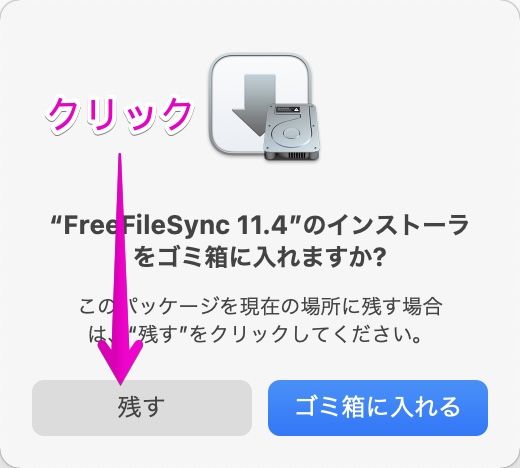Screen dimensions: 520x468
Task: Click the をゴミ箱に入れますか? heading line
Action: tap(260, 258)
